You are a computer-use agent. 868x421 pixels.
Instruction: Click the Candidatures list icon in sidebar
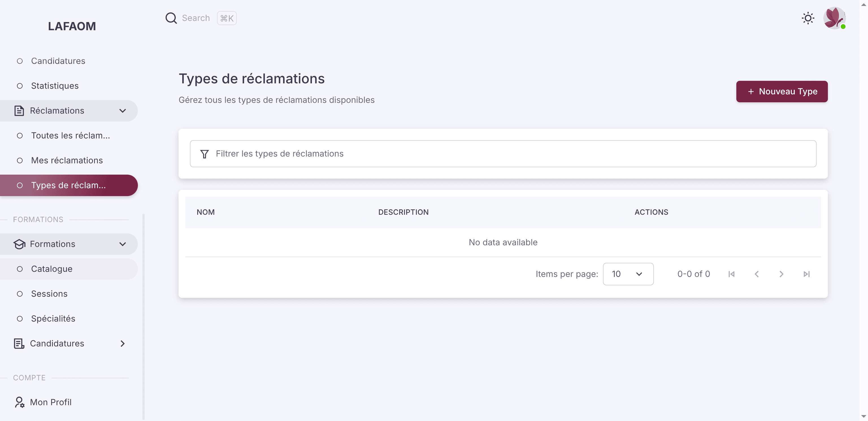coord(19,344)
